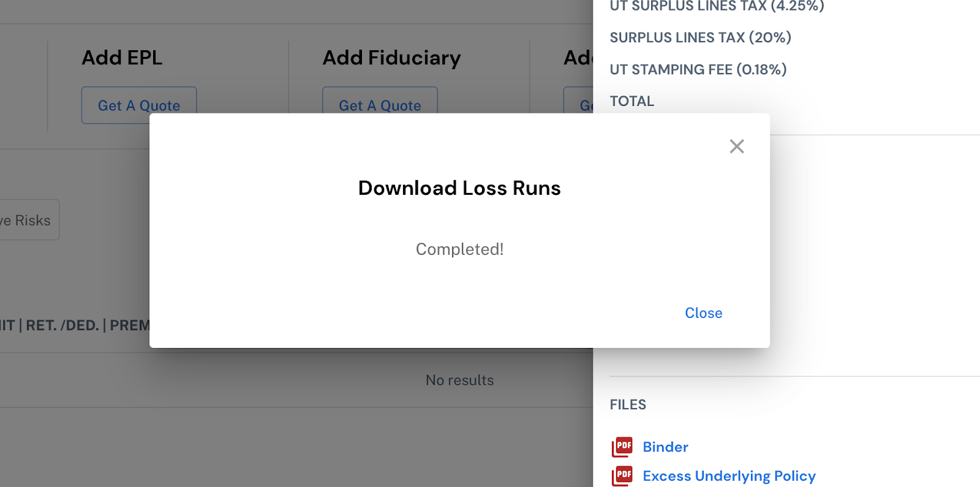This screenshot has width=980, height=487.
Task: Click the No results table message
Action: pos(459,380)
